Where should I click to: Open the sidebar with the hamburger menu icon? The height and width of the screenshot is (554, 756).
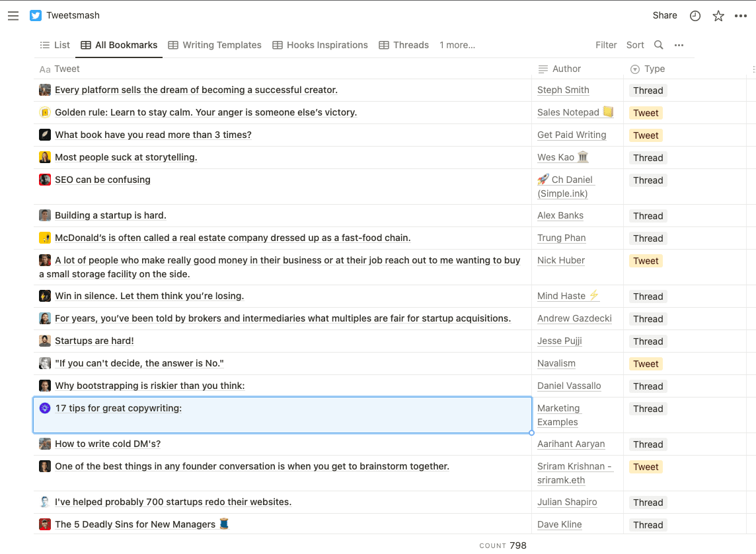[13, 15]
